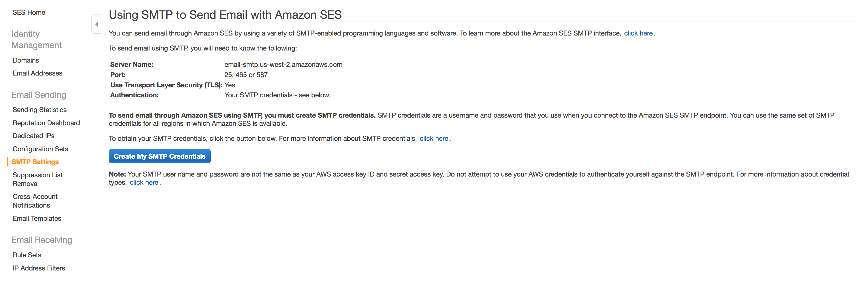Screen dimensions: 868x281
Task: Open SES Home page
Action: point(29,12)
